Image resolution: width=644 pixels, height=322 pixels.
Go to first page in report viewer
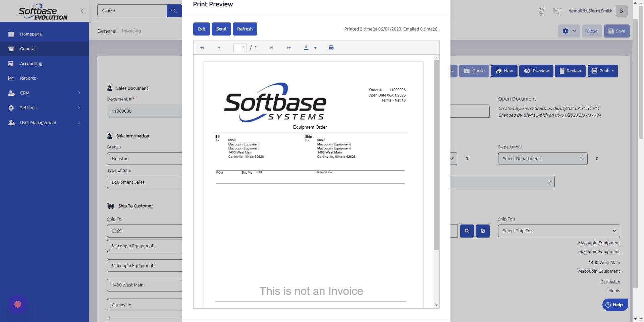[x=202, y=48]
